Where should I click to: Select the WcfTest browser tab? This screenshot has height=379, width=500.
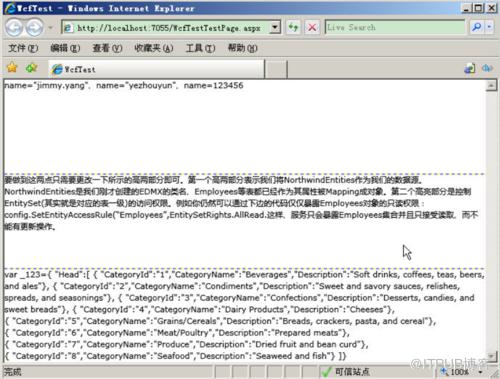157,69
